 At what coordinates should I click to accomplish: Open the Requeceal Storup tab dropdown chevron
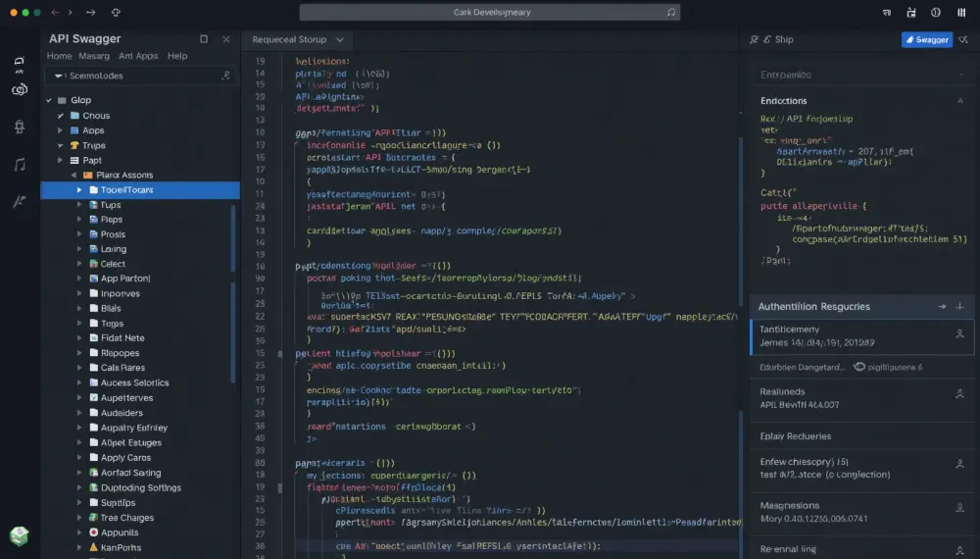(339, 39)
